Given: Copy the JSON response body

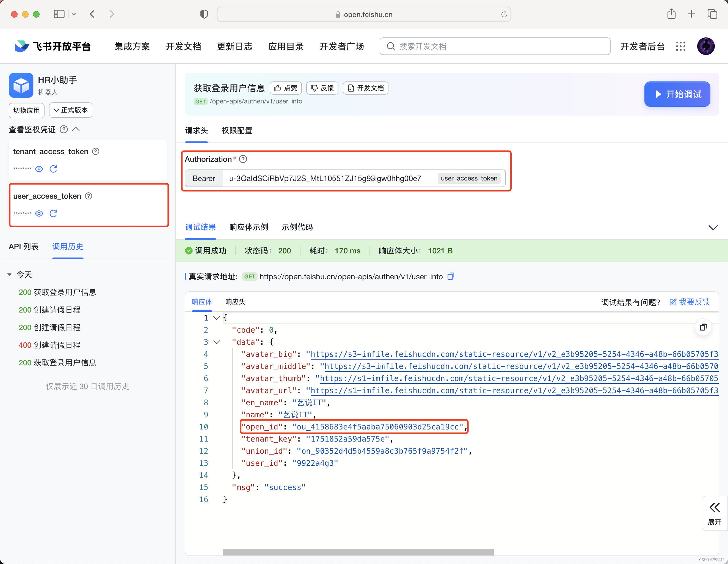Looking at the screenshot, I should [703, 327].
